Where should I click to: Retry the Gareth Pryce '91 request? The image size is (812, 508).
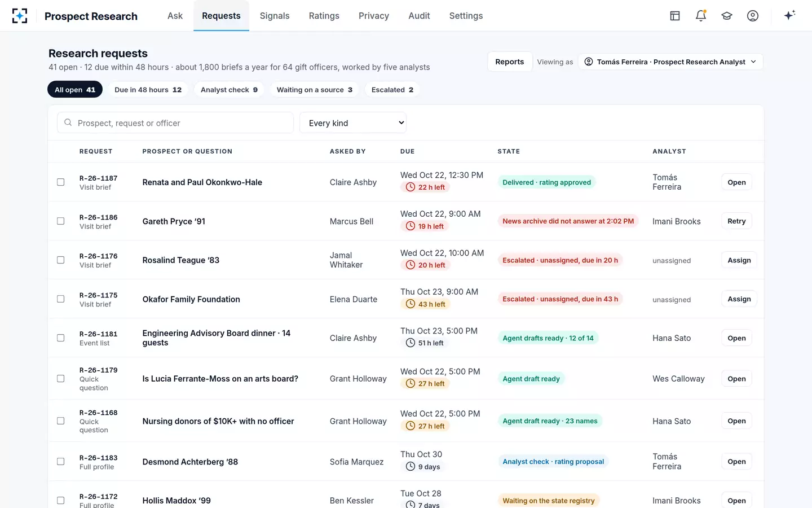736,221
